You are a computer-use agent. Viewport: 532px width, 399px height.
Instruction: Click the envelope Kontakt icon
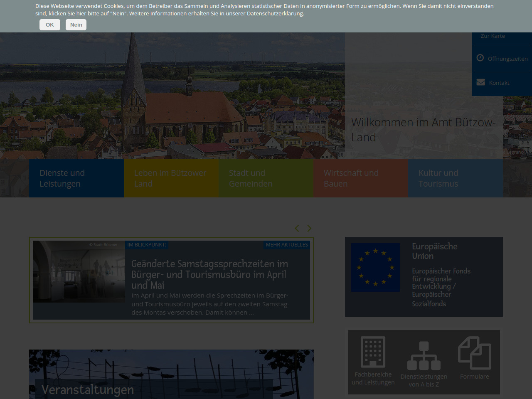point(480,82)
